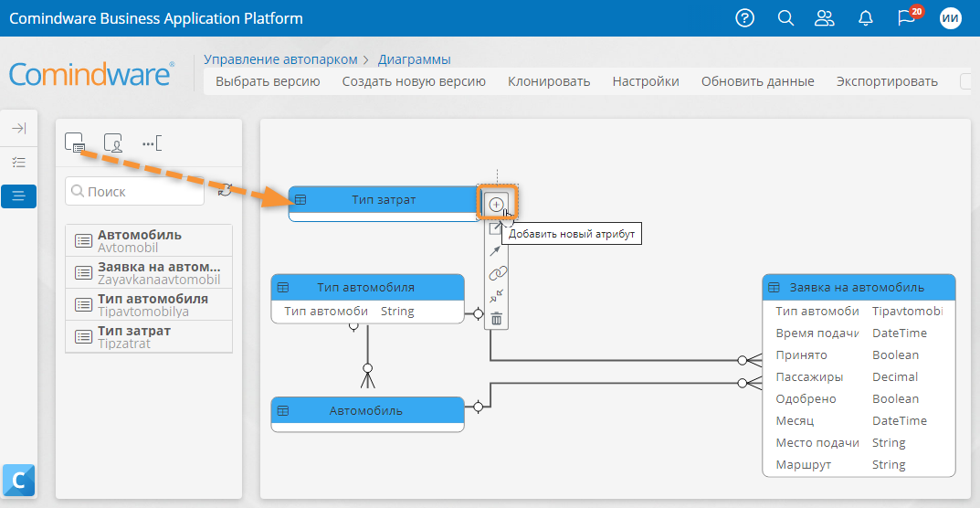Select Автомобиль in the template list
Viewport: 980px width, 508px height.
[x=149, y=241]
